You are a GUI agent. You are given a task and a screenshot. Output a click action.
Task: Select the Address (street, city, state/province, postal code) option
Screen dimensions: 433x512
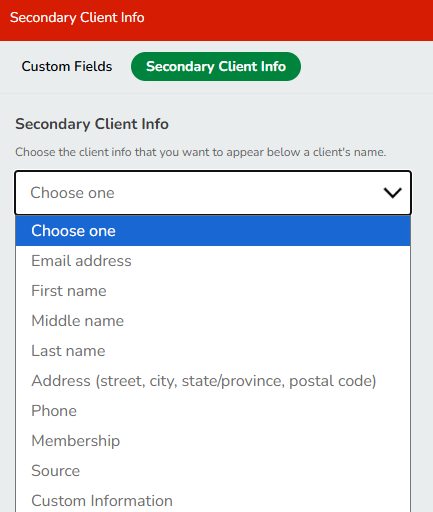click(213, 381)
